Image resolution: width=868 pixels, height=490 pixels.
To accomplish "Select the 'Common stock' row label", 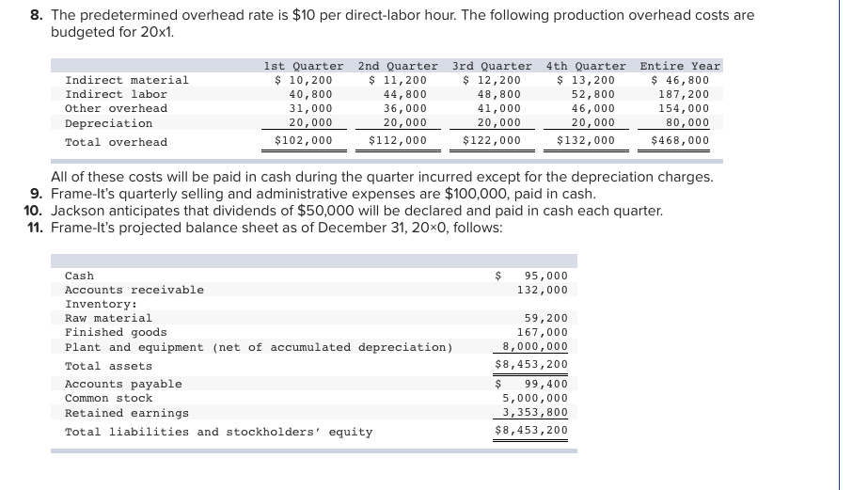I will coord(108,399).
